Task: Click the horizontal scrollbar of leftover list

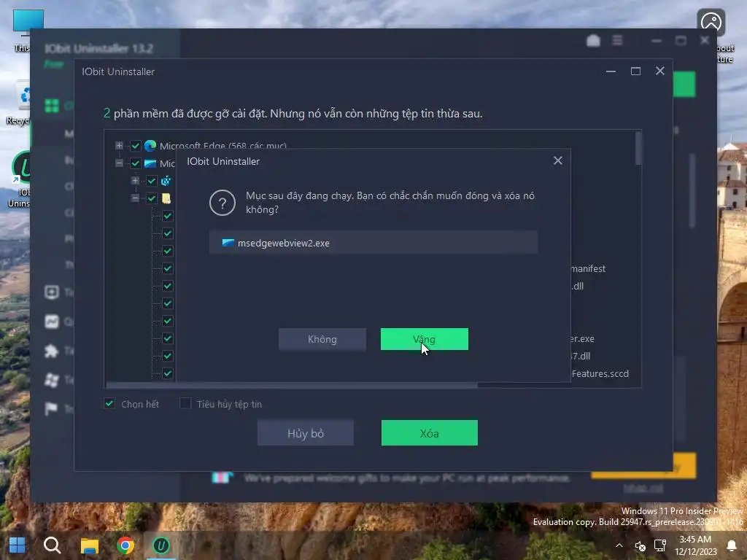Action: pyautogui.click(x=292, y=385)
